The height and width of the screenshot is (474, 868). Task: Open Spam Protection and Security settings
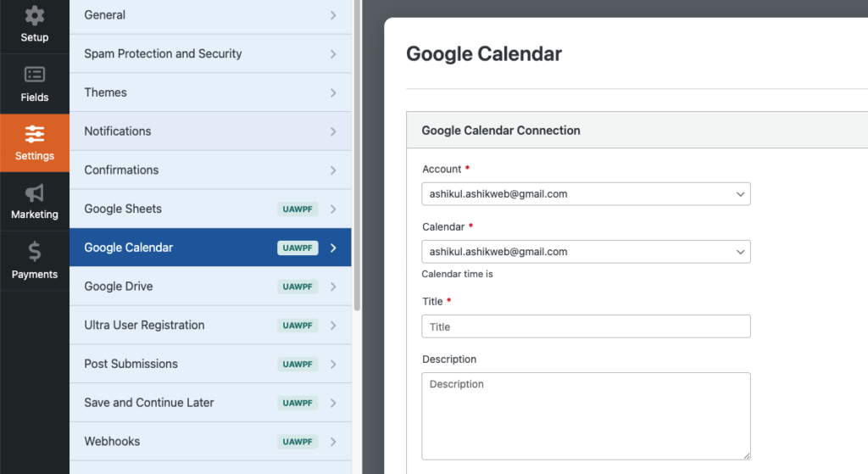[x=163, y=54]
